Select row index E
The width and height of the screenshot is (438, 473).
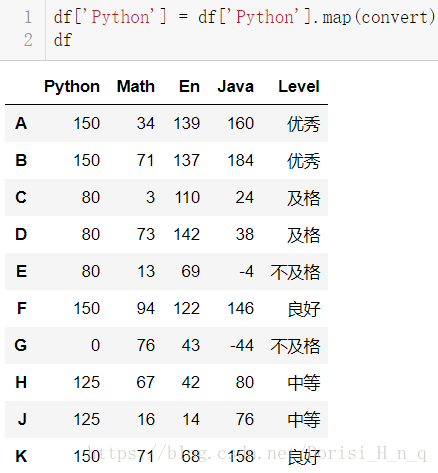tap(22, 271)
